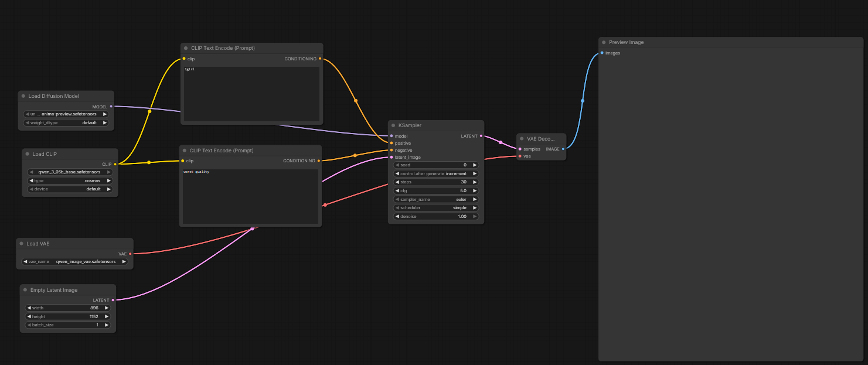Decrease the latent width with its left arrow

point(29,308)
